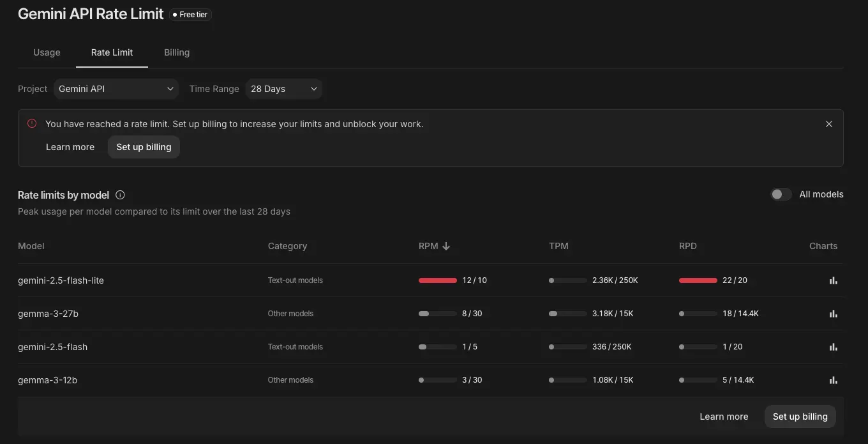The image size is (868, 444).
Task: Go to the Billing tab
Action: pyautogui.click(x=177, y=52)
